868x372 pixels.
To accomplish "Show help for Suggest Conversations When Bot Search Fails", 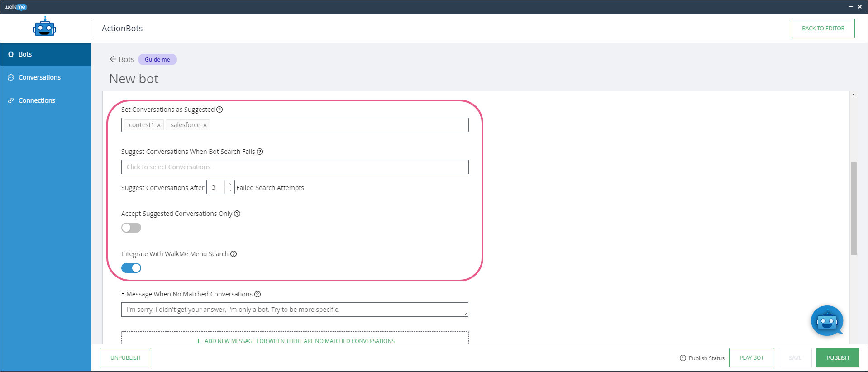I will tap(260, 152).
